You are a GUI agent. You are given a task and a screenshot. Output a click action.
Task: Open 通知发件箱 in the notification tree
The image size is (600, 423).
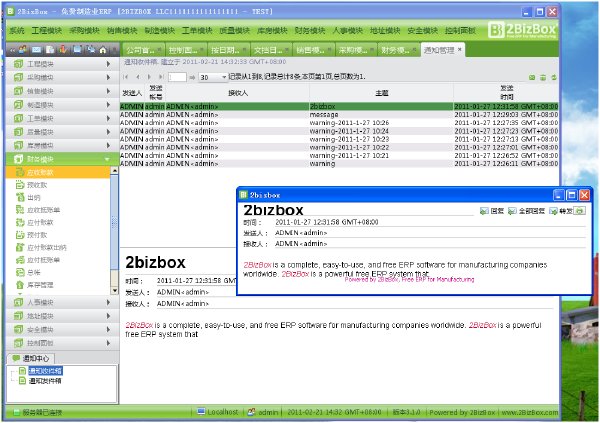pyautogui.click(x=45, y=381)
